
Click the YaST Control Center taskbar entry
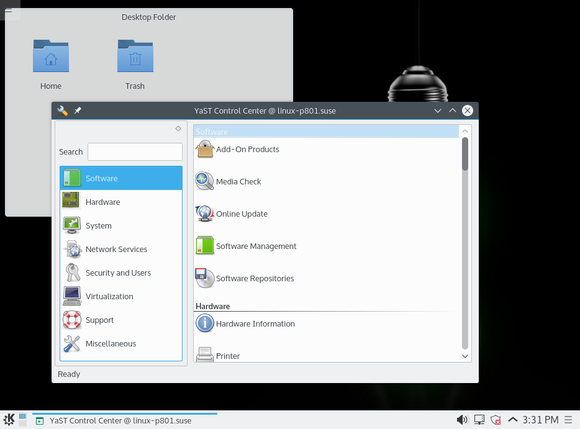coord(125,420)
